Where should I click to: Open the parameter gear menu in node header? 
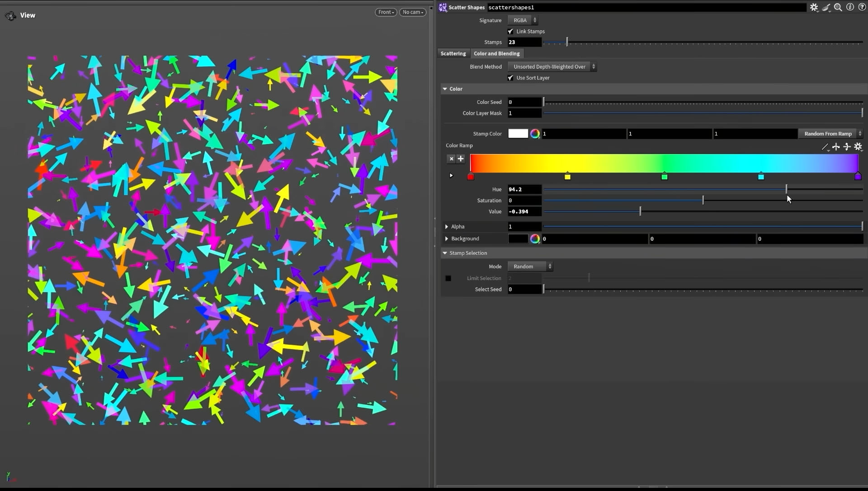814,7
